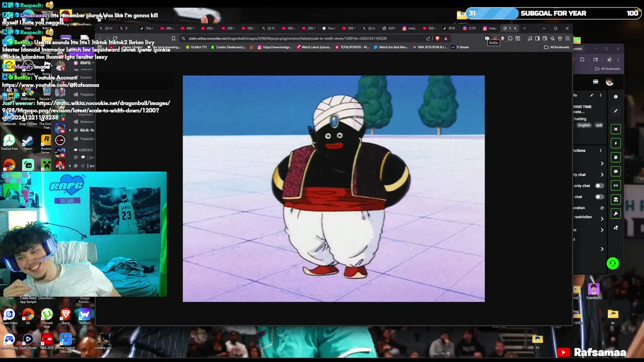Open the Watch Latest Episodes bookmark

[x=314, y=47]
